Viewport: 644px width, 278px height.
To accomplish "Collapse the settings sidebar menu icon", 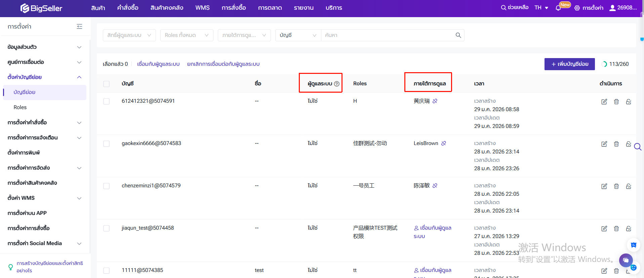I will coord(79,27).
